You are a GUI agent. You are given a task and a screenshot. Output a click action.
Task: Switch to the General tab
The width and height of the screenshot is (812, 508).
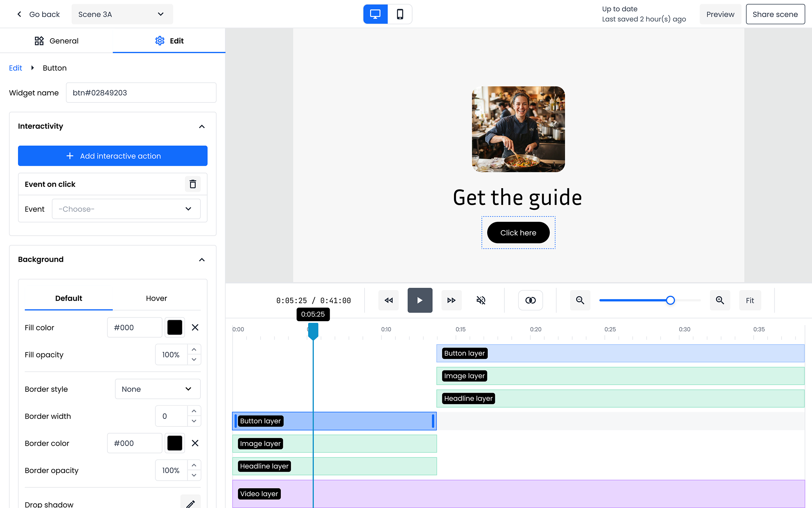click(56, 41)
